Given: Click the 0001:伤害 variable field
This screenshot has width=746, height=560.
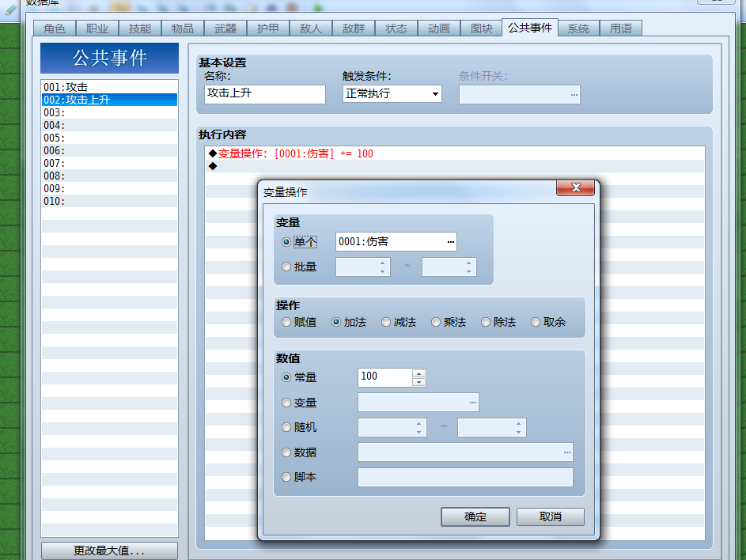Looking at the screenshot, I should click(x=396, y=242).
